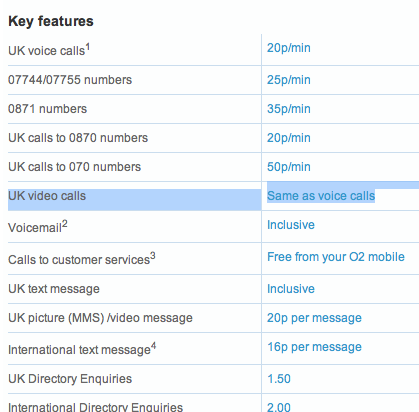This screenshot has height=412, width=419.
Task: Click the 35p/min rate value
Action: click(x=289, y=109)
